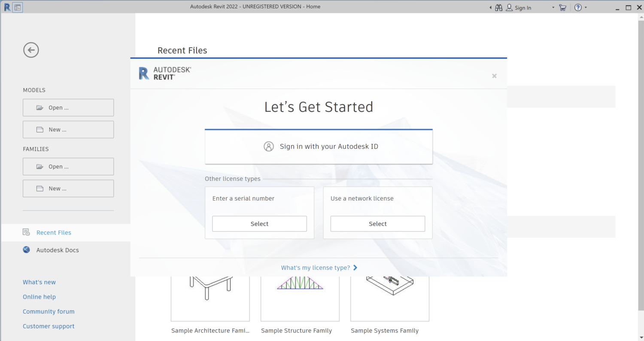Switch to the Autodesk Docs tab
The height and width of the screenshot is (341, 644).
[x=58, y=250]
